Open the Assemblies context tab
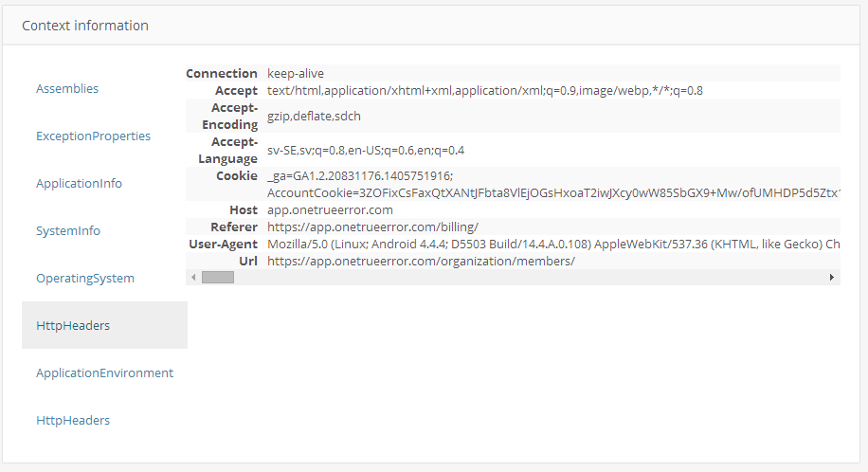The width and height of the screenshot is (868, 472). coord(67,89)
